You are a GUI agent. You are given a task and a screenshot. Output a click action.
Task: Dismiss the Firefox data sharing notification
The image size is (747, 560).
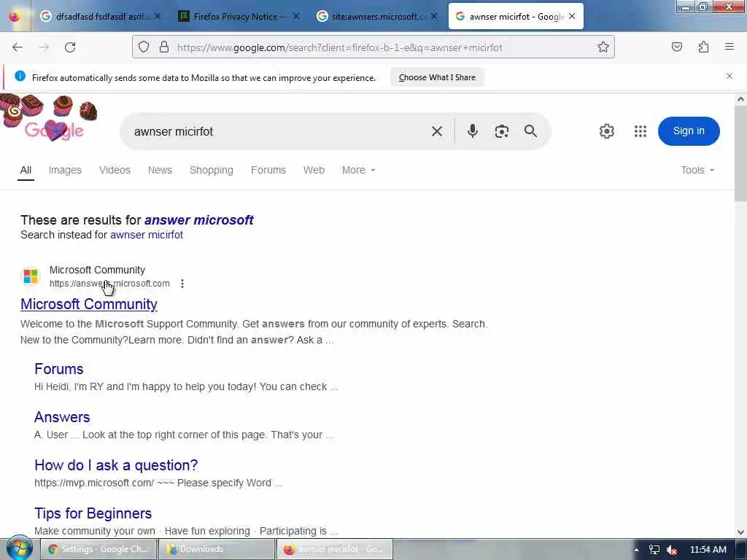[729, 76]
